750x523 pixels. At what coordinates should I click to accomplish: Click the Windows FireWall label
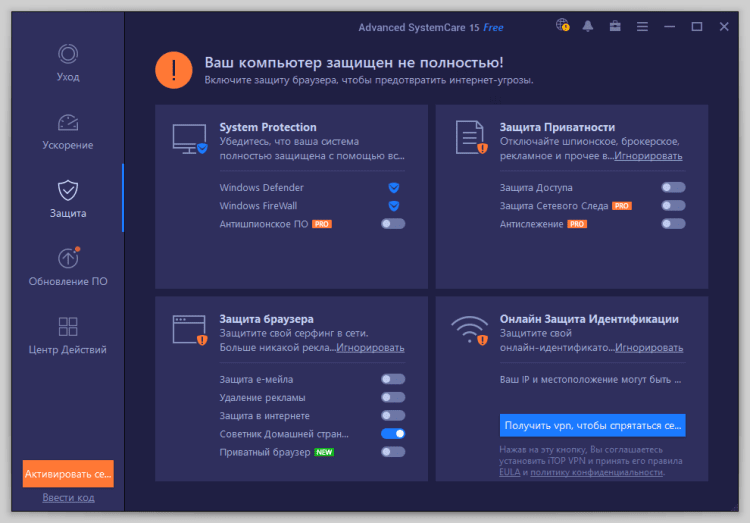tap(258, 206)
